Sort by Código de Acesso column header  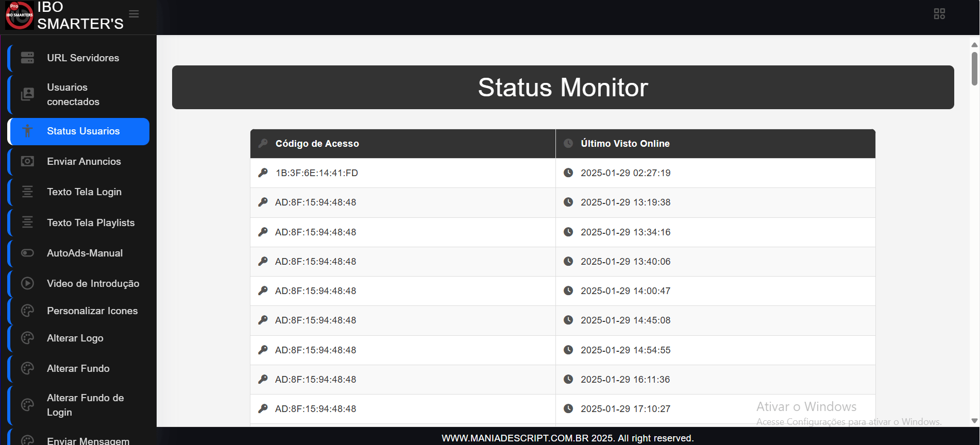tap(317, 144)
